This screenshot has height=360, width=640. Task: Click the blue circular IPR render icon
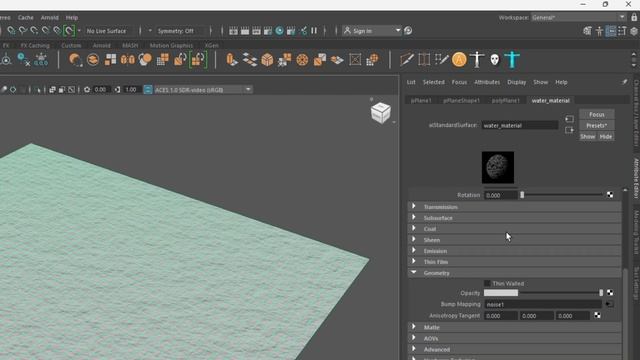pos(280,31)
